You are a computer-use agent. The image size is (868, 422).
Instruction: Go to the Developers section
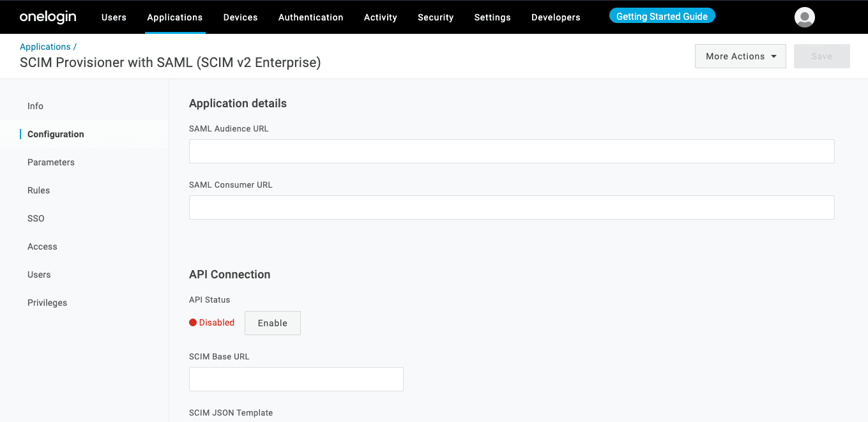[555, 17]
